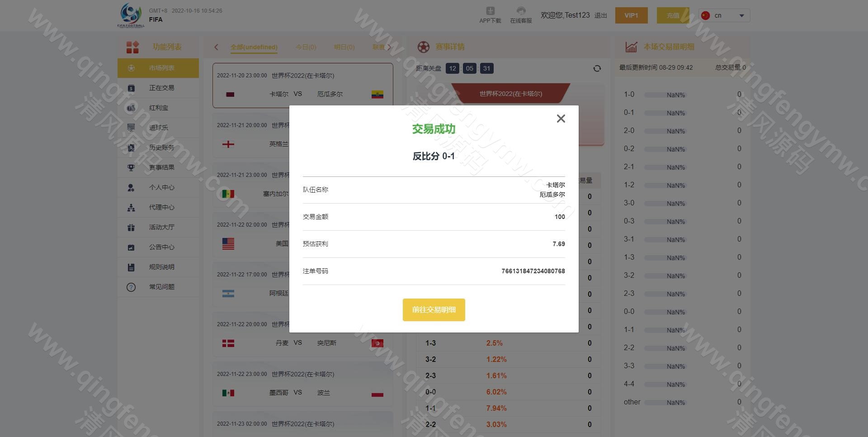The height and width of the screenshot is (437, 868).
Task: Collapse tab list with left chevron
Action: click(216, 47)
